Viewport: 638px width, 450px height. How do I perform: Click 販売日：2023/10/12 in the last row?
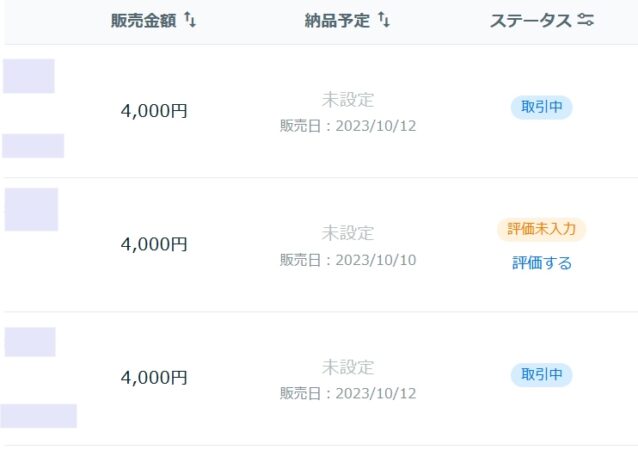tap(347, 394)
